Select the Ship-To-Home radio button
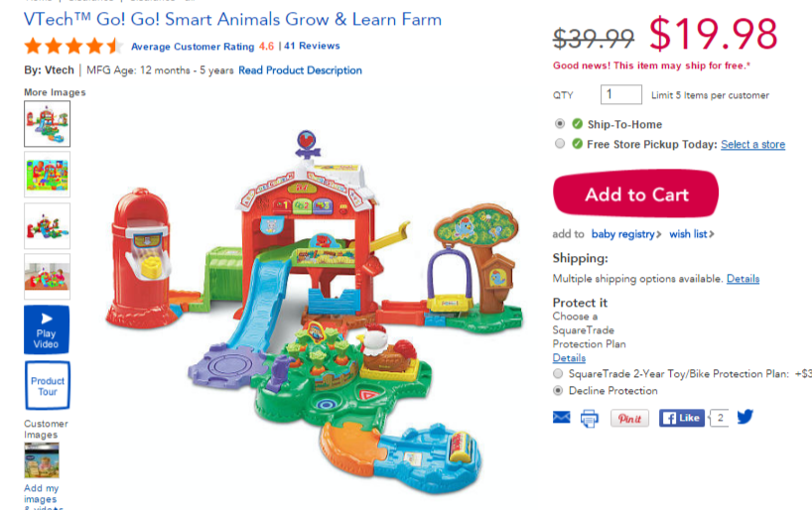Image resolution: width=812 pixels, height=510 pixels. click(x=559, y=124)
